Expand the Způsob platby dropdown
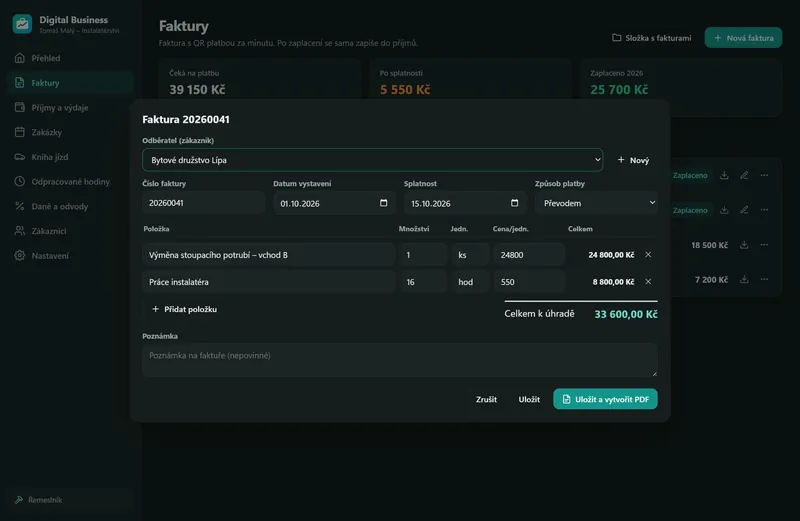This screenshot has width=800, height=521. click(x=596, y=203)
